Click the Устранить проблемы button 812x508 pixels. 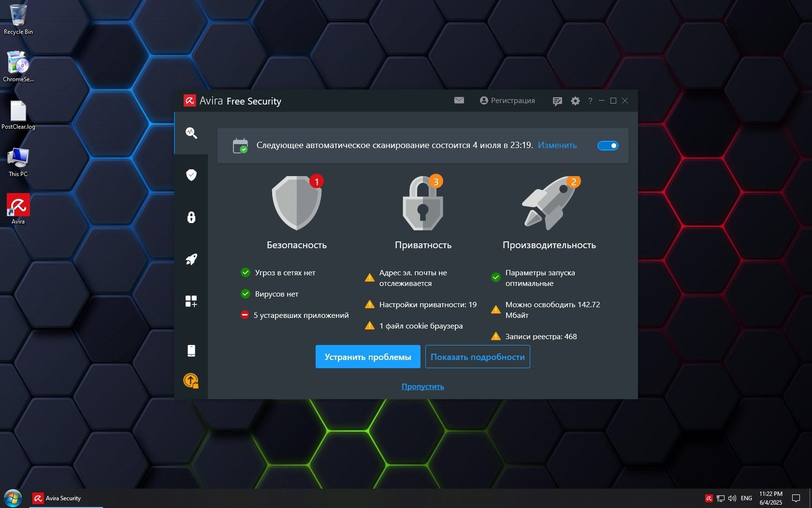point(368,357)
